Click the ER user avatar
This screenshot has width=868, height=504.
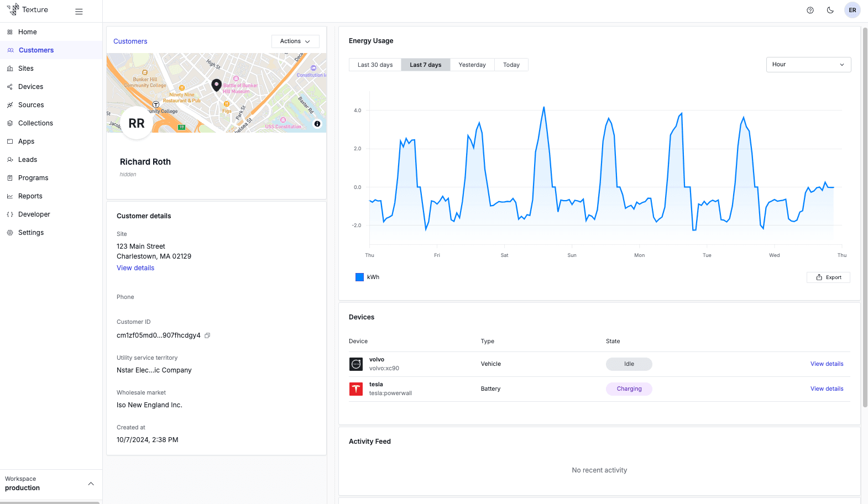[852, 10]
